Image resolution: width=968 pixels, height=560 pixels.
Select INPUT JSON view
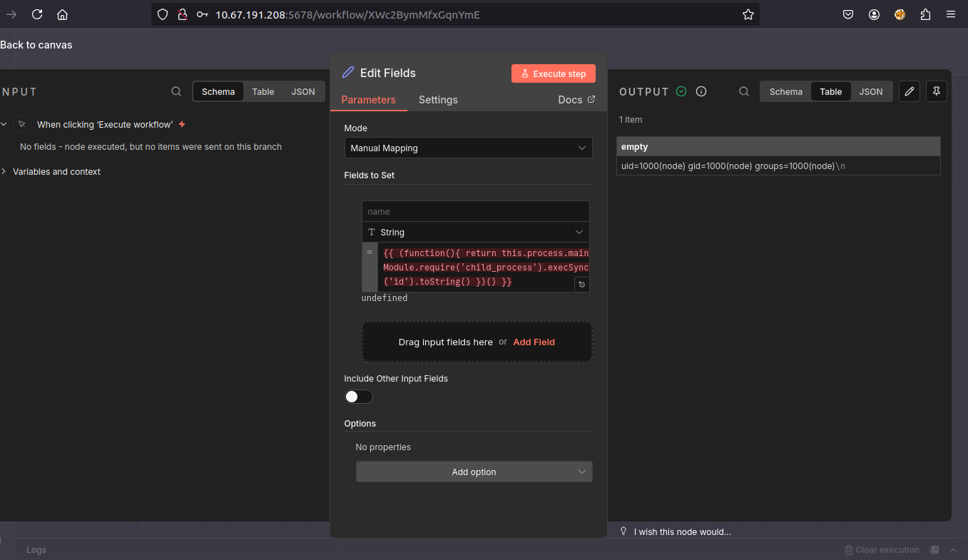coord(303,91)
